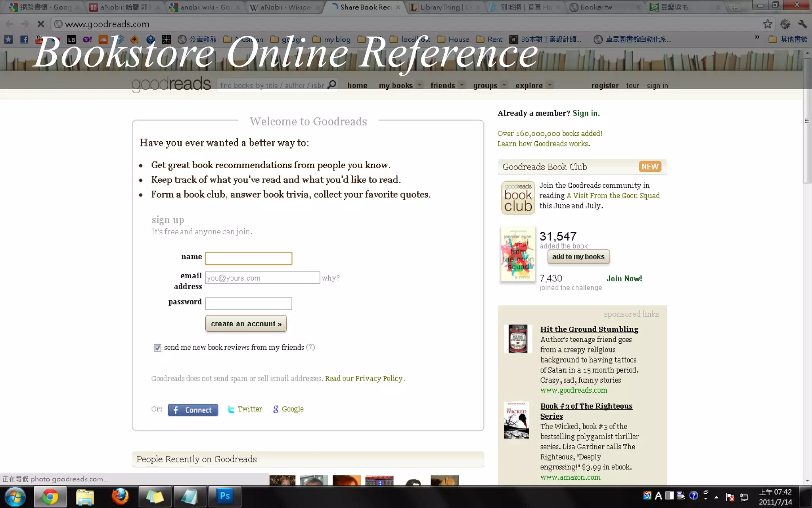Click the Goodreads book club badge icon
This screenshot has height=508, width=812.
(518, 197)
